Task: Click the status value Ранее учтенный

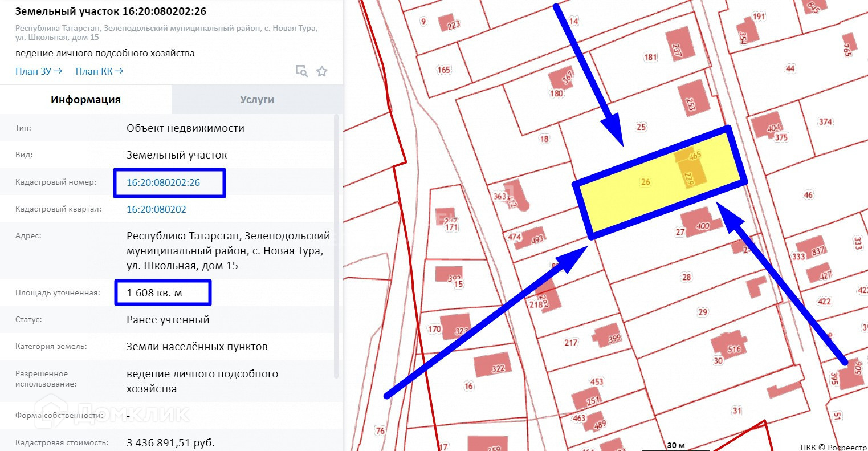Action: click(168, 320)
